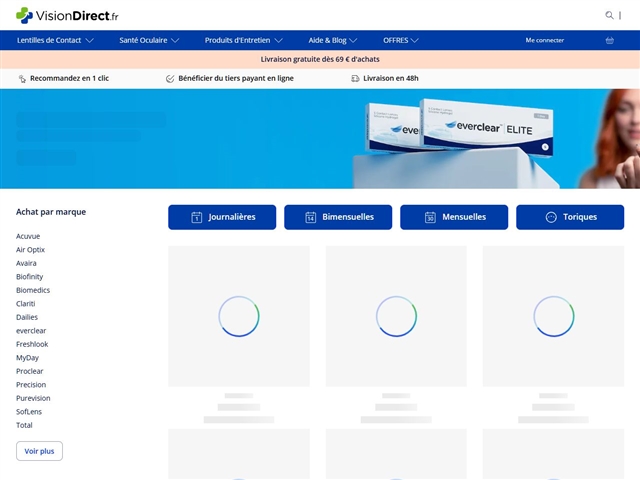Open the search magnifier icon
Viewport: 640px width, 480px height.
609,15
